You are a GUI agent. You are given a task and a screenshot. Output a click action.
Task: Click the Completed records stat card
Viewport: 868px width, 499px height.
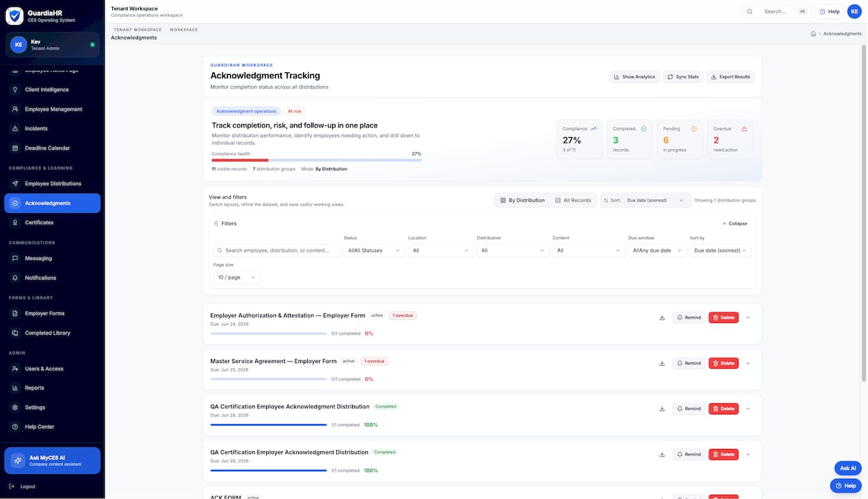[630, 139]
